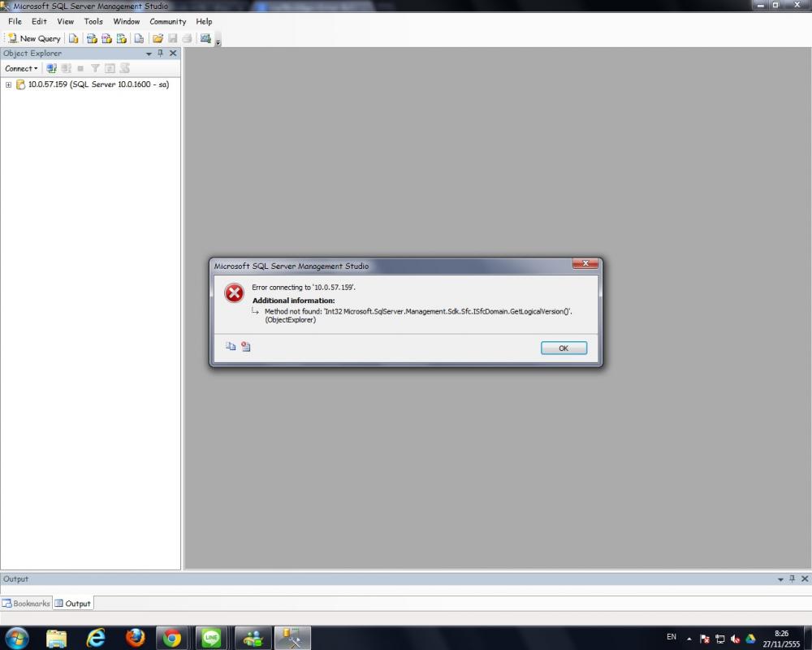Copy message text icon in error dialog

click(x=231, y=346)
